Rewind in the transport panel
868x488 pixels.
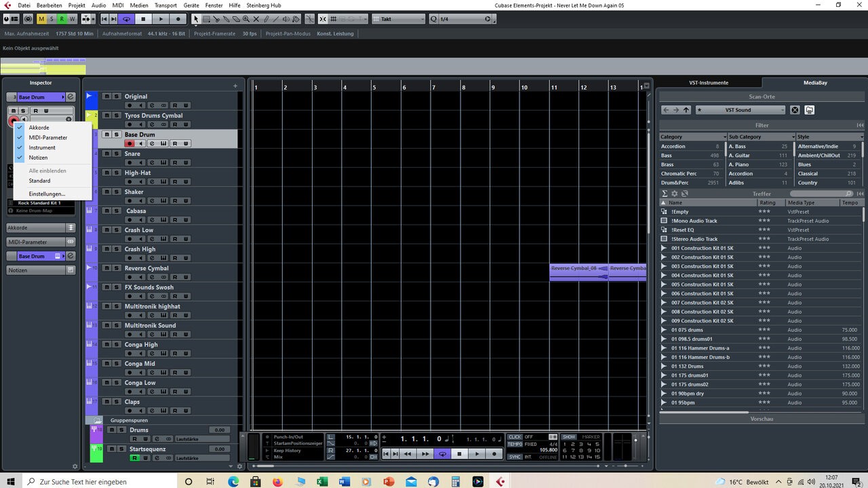pyautogui.click(x=408, y=453)
